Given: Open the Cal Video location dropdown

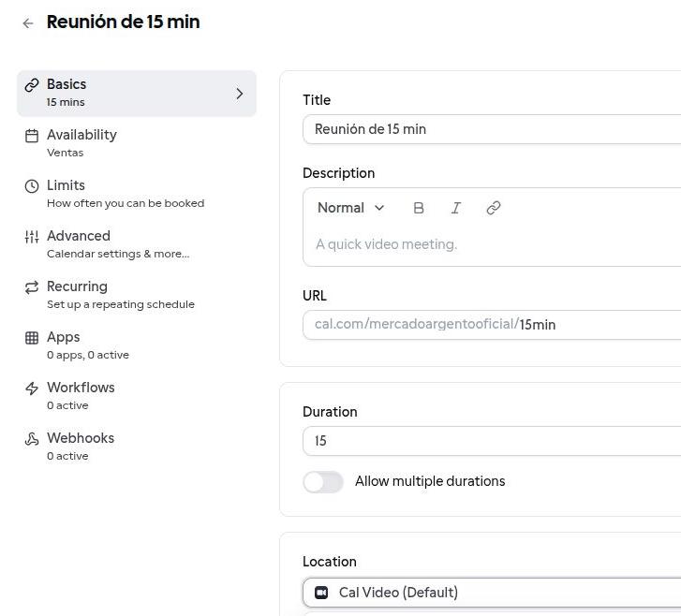Looking at the screenshot, I should [x=492, y=593].
